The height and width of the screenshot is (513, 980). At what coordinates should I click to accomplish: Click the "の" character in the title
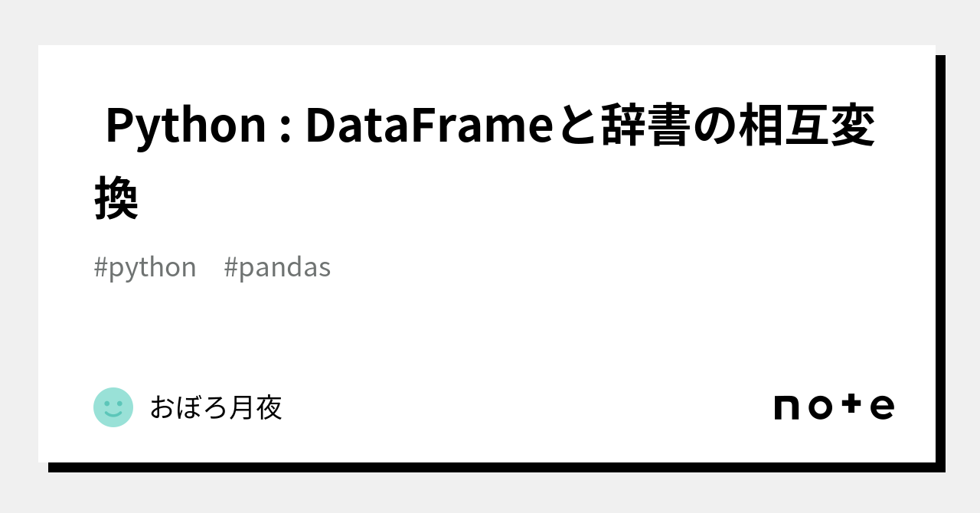coord(714,126)
